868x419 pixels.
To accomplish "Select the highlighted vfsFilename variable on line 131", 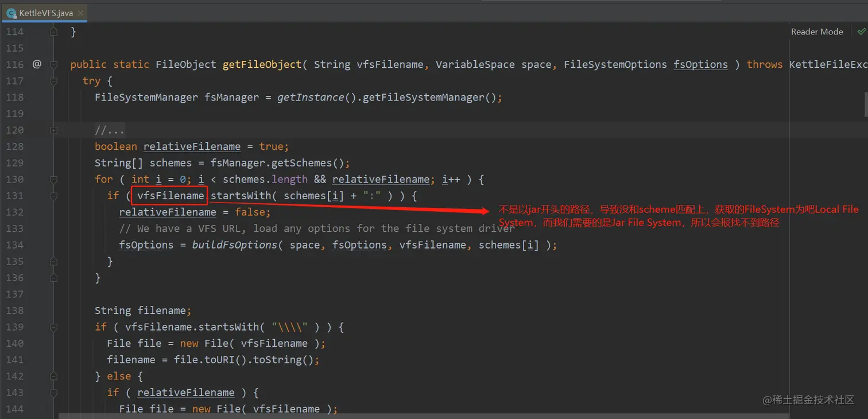I will [169, 195].
